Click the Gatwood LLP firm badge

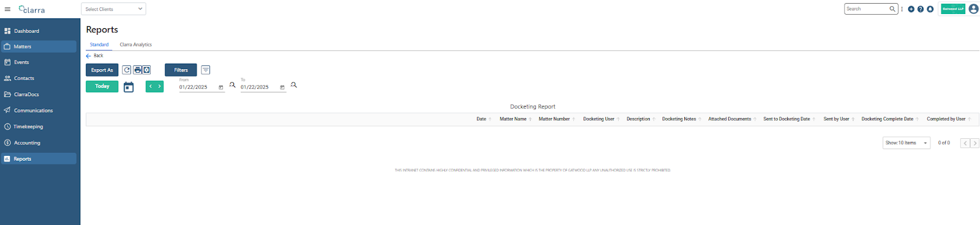tap(953, 9)
